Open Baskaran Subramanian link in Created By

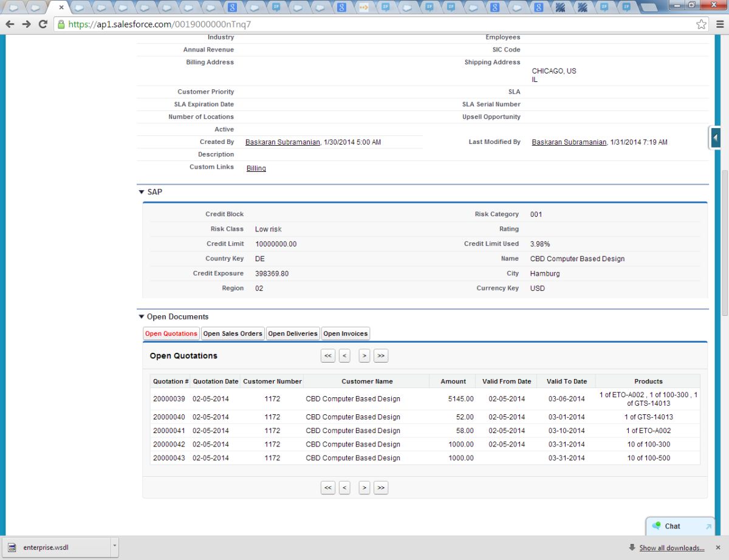click(x=282, y=142)
